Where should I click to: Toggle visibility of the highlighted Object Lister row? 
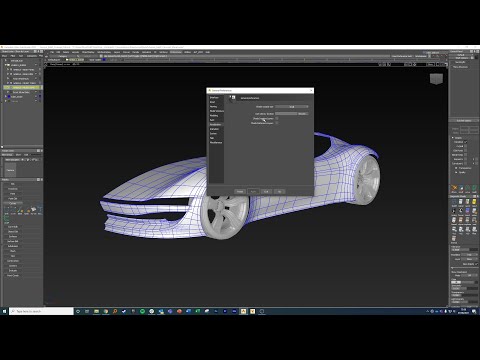click(x=36, y=87)
